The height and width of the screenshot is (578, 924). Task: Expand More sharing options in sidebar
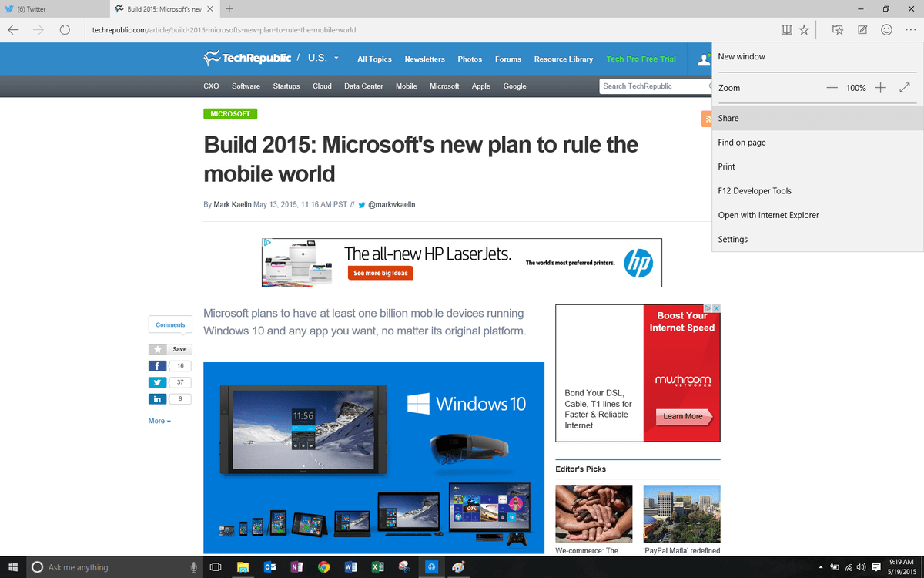pos(159,421)
